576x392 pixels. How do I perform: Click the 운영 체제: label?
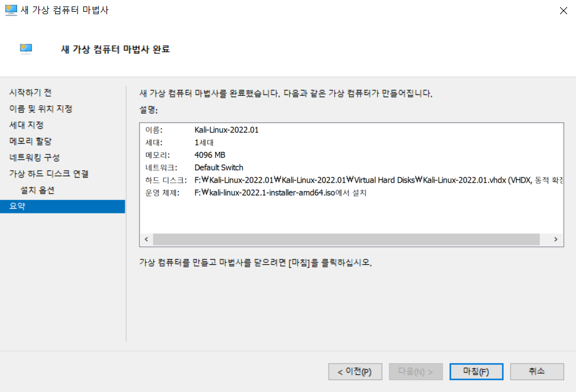[163, 193]
